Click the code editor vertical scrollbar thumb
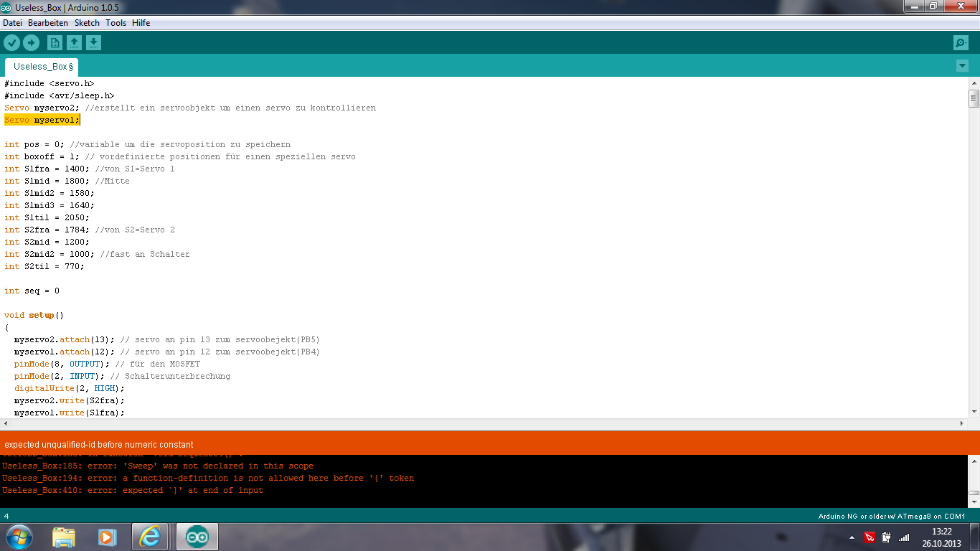Viewport: 980px width, 551px height. pyautogui.click(x=974, y=99)
